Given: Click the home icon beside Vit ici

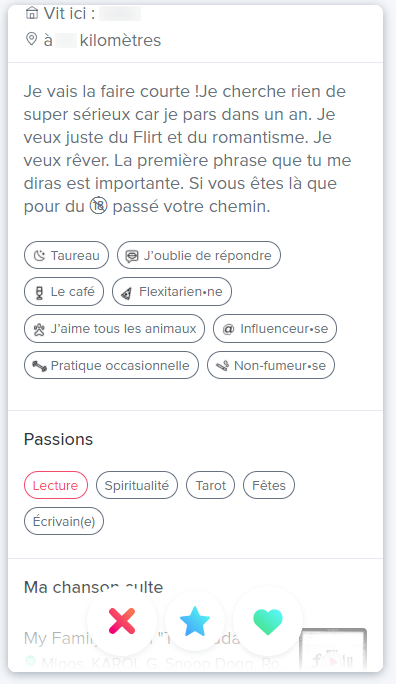Looking at the screenshot, I should click(x=31, y=14).
